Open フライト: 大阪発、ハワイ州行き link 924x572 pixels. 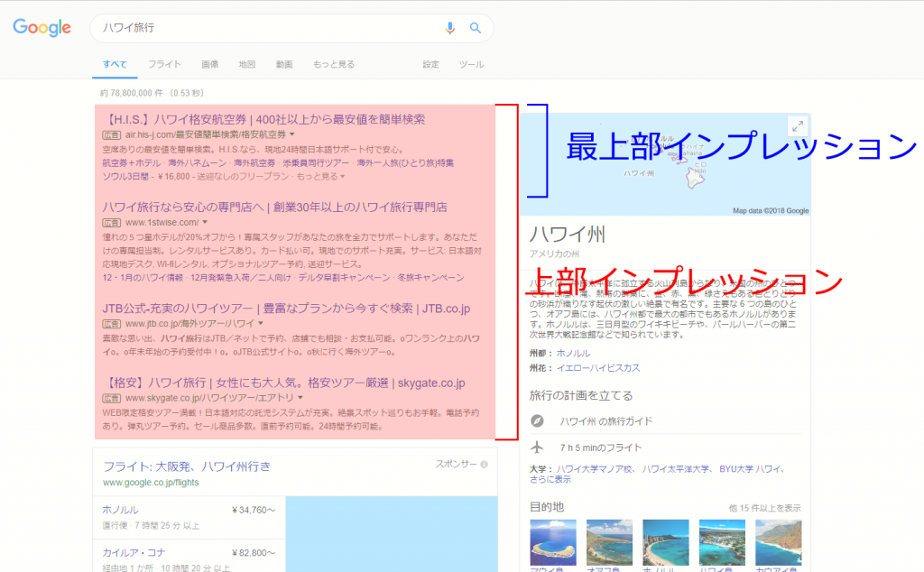187,466
